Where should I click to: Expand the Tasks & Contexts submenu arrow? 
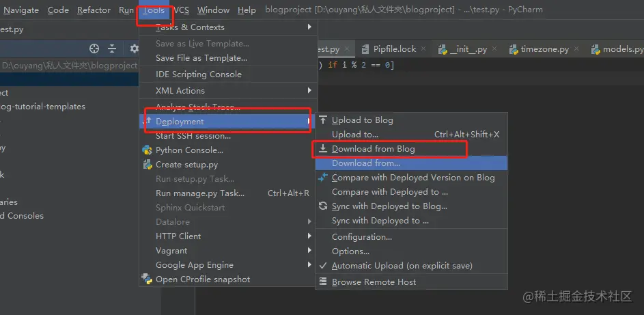(x=309, y=27)
